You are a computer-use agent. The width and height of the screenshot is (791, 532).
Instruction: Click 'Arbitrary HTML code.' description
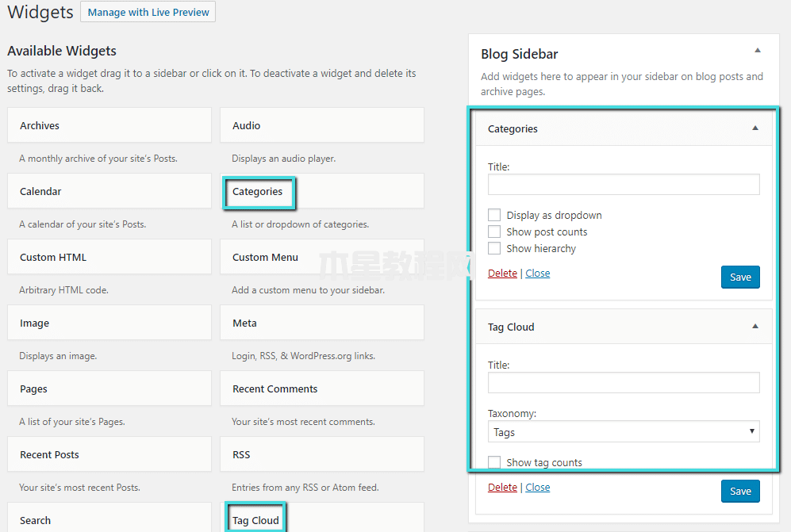click(63, 290)
